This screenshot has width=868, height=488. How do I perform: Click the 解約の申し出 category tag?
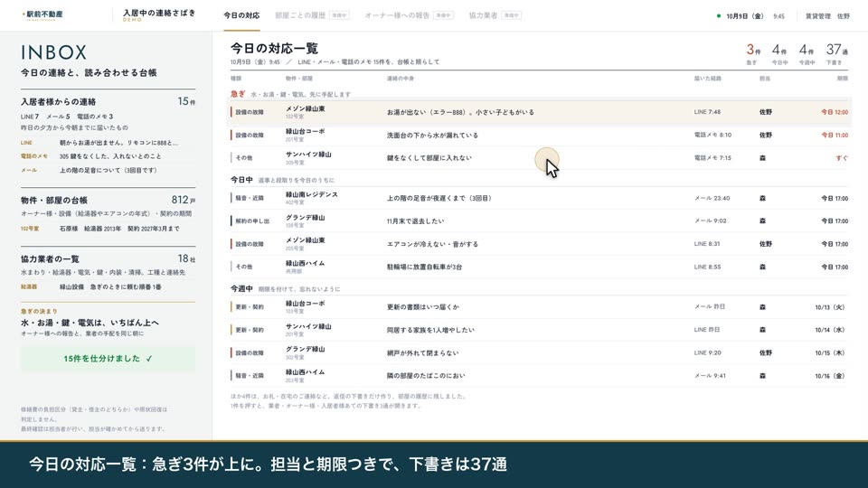click(x=252, y=221)
